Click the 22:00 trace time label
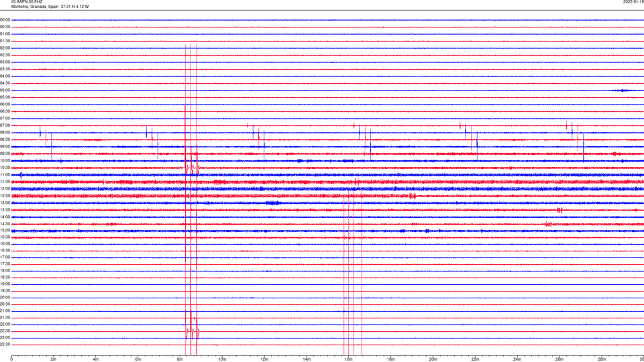This screenshot has width=644, height=362. [x=5, y=324]
